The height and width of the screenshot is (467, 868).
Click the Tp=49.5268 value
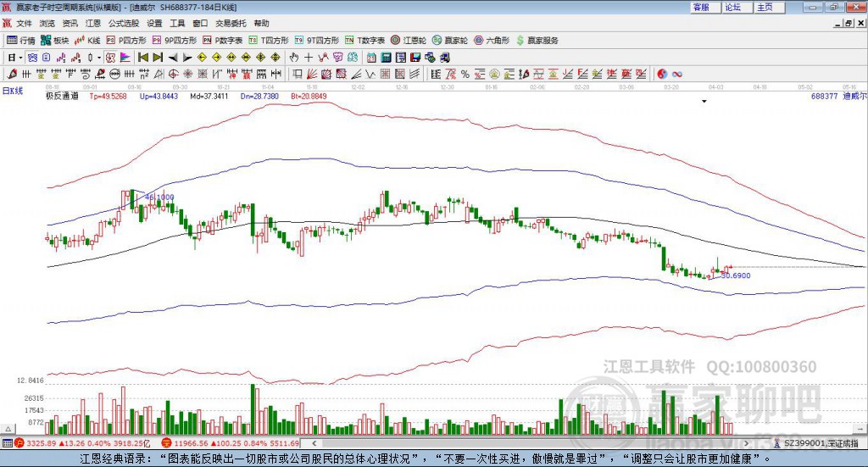click(x=108, y=97)
